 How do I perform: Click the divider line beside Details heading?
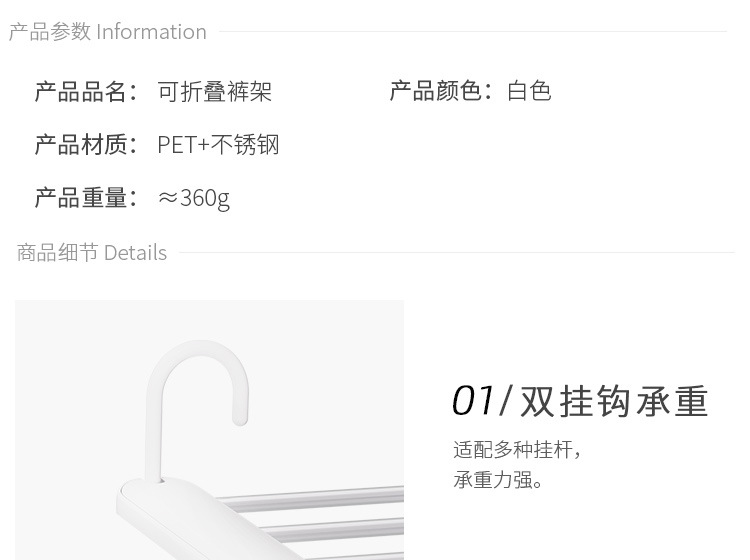457,253
